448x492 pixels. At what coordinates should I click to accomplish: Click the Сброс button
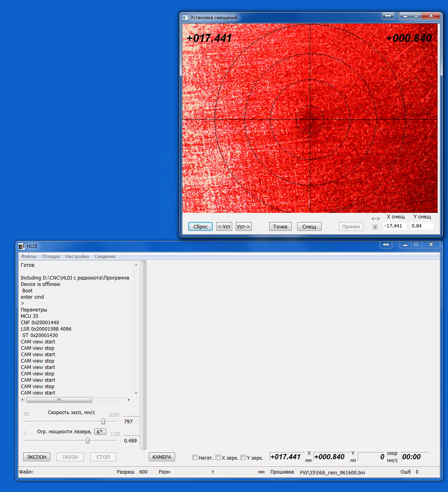(x=200, y=226)
